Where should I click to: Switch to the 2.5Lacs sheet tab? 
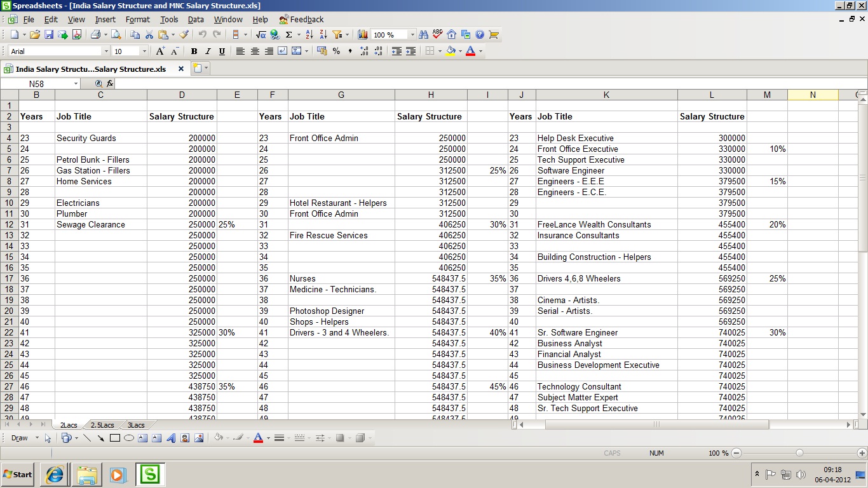(102, 425)
